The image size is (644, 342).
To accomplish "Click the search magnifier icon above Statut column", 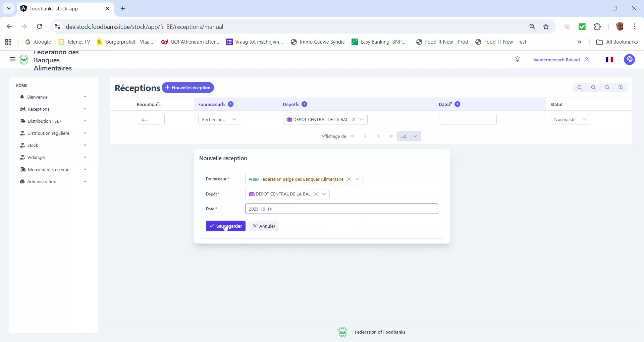I will click(x=607, y=87).
